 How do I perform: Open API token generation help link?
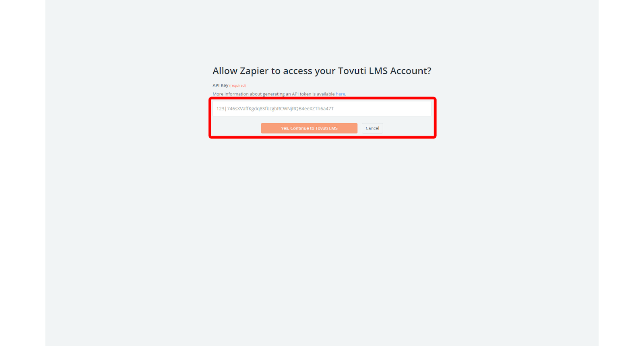click(x=341, y=94)
